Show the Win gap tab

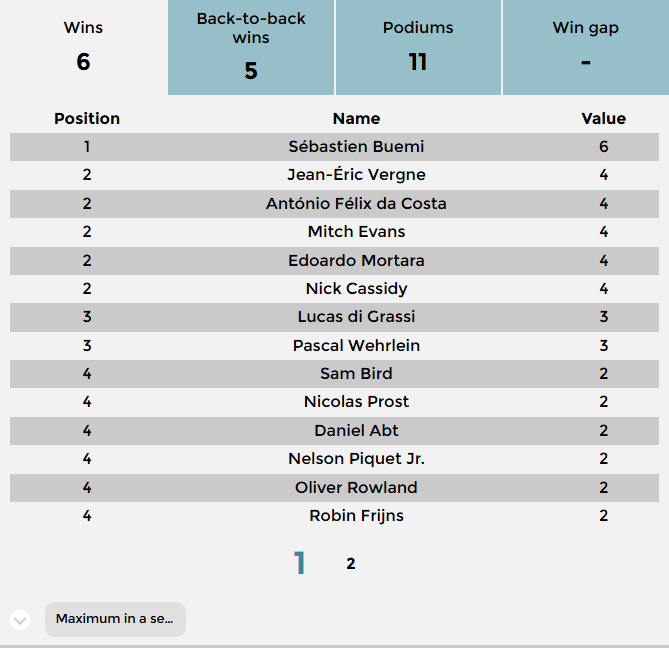coord(585,47)
